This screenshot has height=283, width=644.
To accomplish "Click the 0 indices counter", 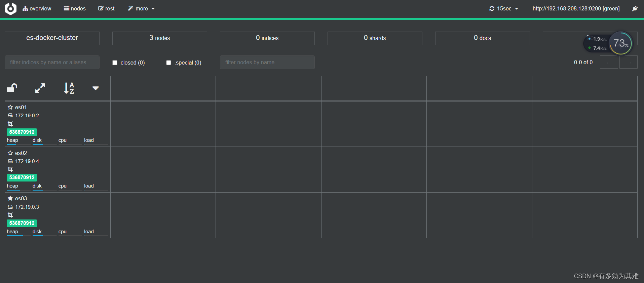I will coord(267,38).
